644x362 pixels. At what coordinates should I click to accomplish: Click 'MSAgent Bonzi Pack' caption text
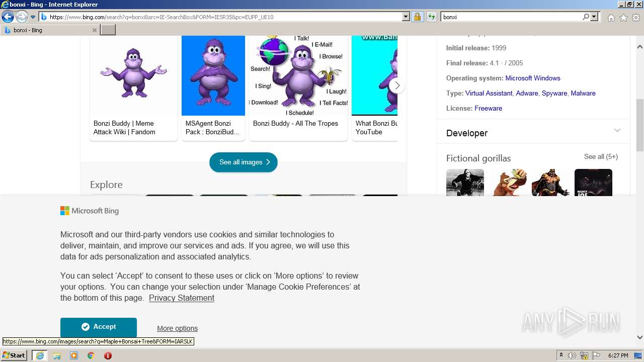[x=212, y=128]
